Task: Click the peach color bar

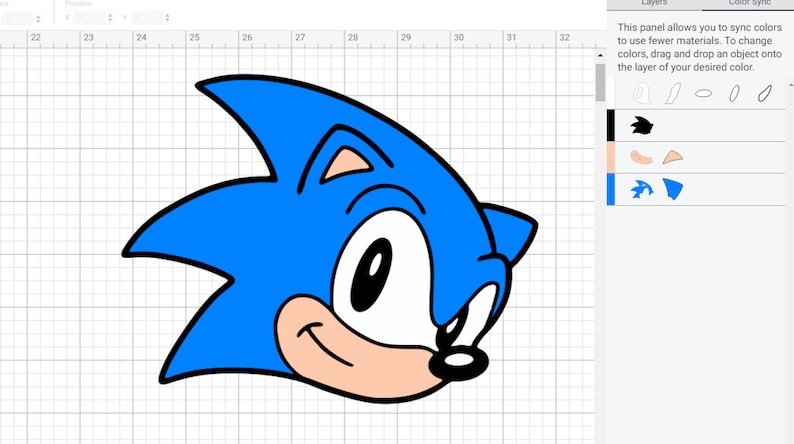Action: pyautogui.click(x=611, y=157)
